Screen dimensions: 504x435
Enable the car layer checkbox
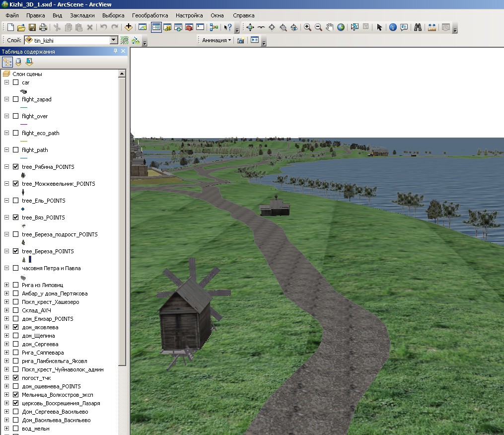click(x=16, y=82)
